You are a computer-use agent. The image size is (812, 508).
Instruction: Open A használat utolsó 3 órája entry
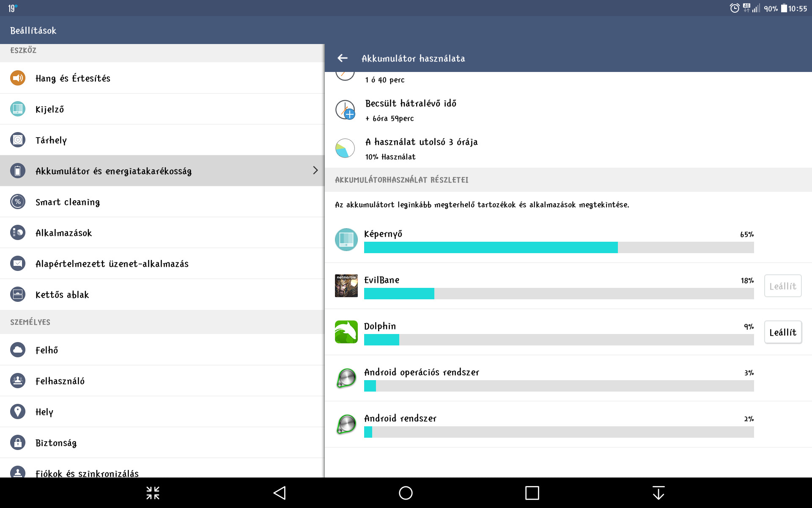click(568, 149)
